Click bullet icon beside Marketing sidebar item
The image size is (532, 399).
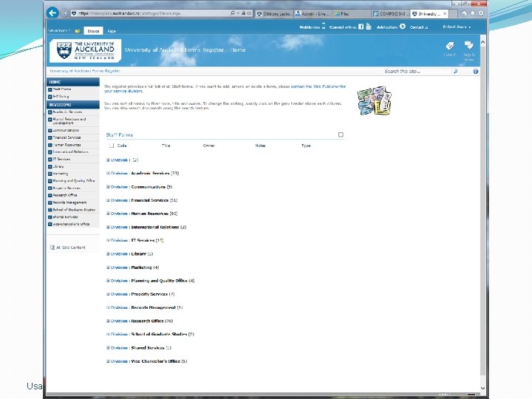pos(50,174)
